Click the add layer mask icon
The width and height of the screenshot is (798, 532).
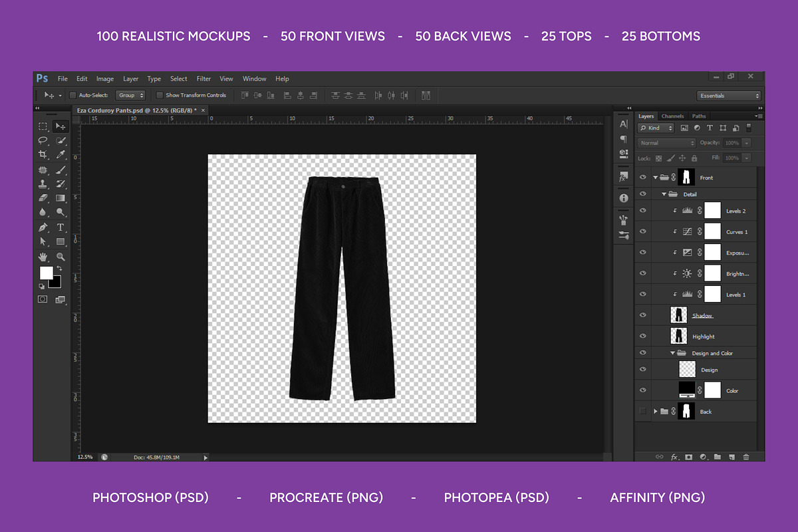(688, 457)
